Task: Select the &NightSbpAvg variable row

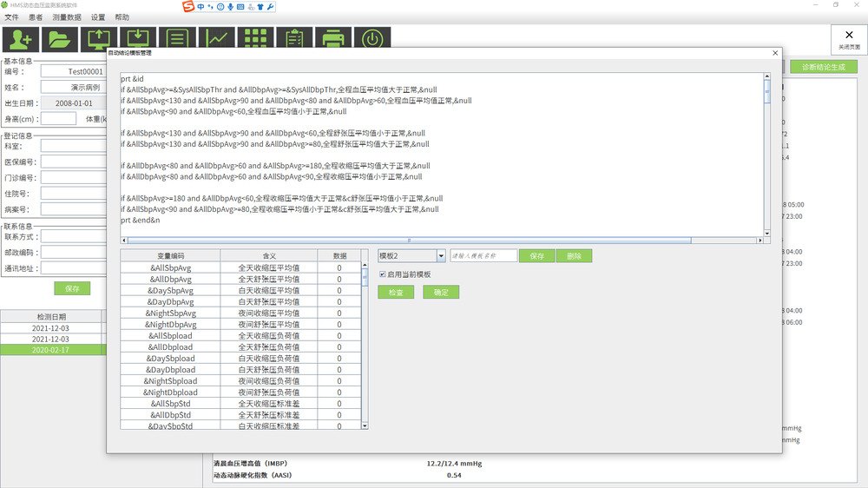Action: point(171,313)
